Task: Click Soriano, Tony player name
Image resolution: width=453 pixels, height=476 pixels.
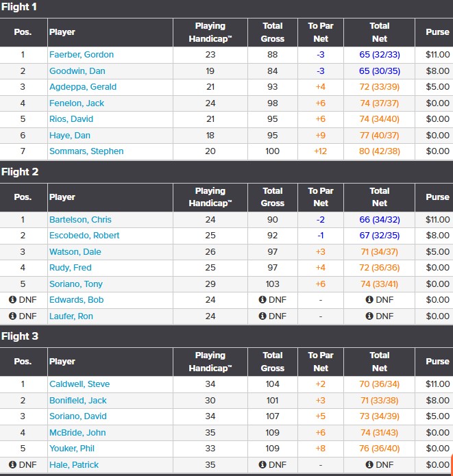Action: [76, 284]
